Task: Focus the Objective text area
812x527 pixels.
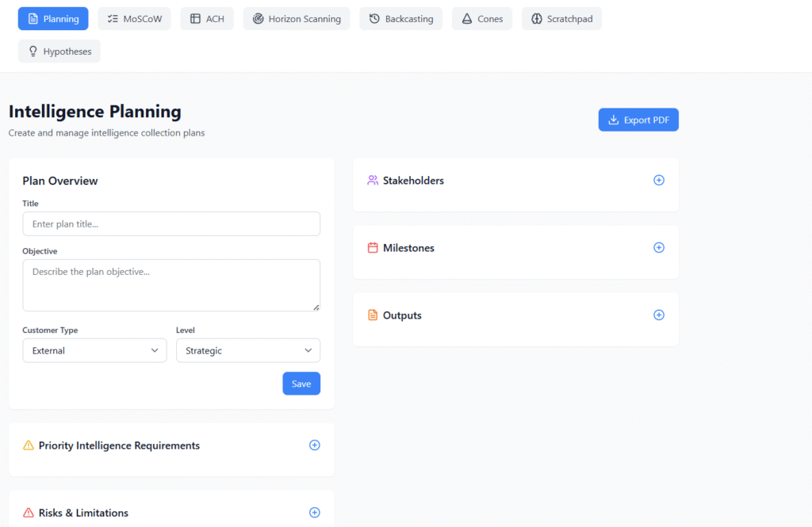Action: [x=171, y=285]
